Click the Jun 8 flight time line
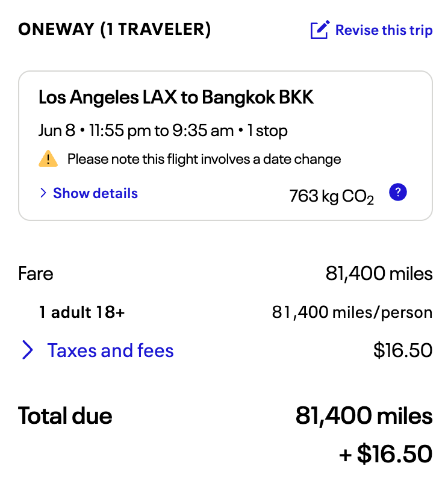The image size is (448, 484). tap(163, 131)
